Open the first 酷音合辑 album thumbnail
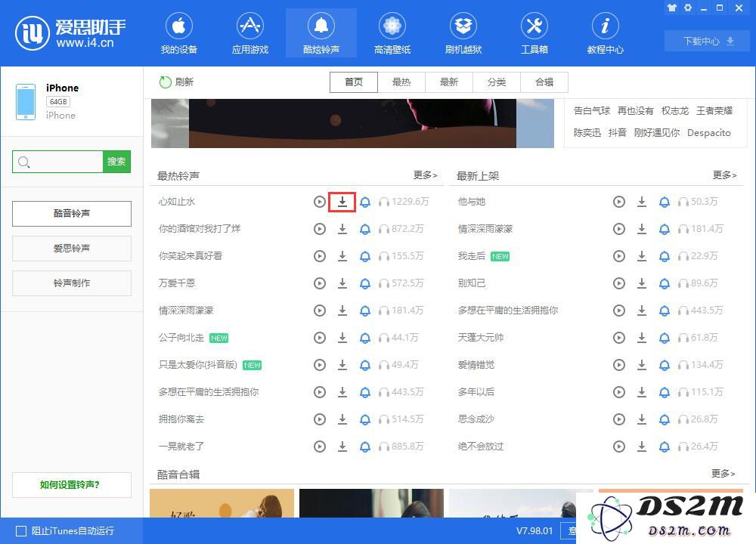The image size is (756, 544). 222,503
